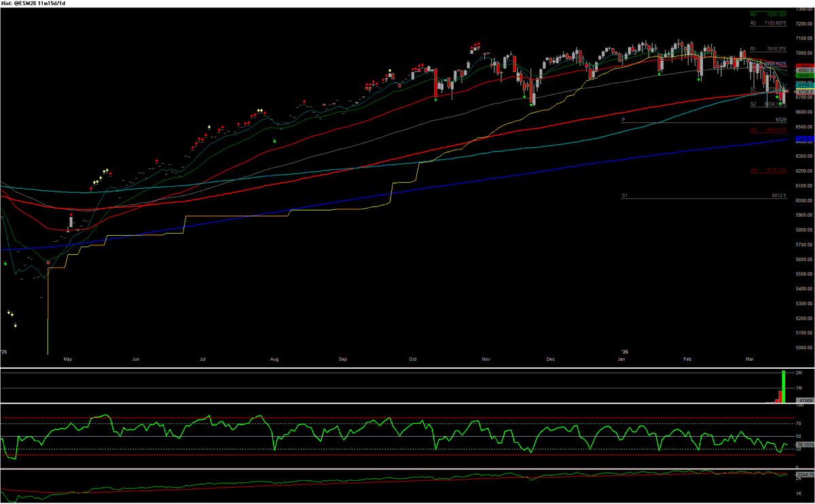Select the R3 7285.125 resistance level label
This screenshot has height=504, width=815.
[768, 14]
